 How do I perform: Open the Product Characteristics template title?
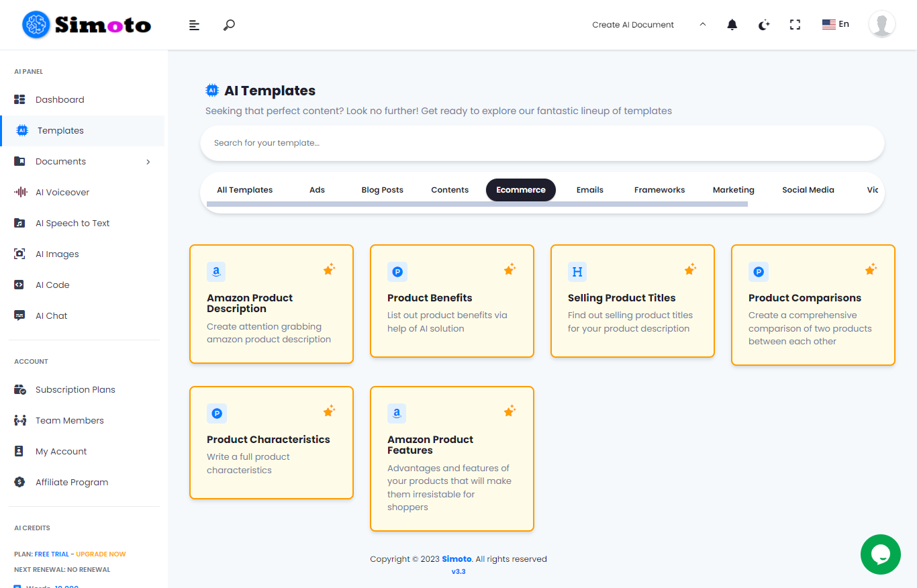(269, 440)
